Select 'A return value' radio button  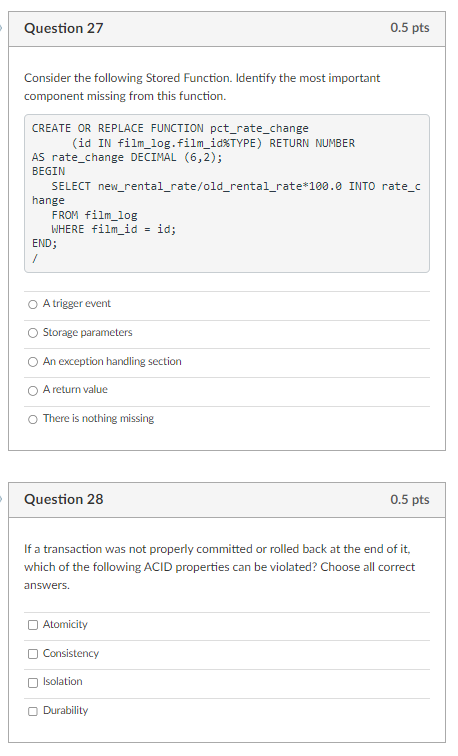(x=33, y=391)
